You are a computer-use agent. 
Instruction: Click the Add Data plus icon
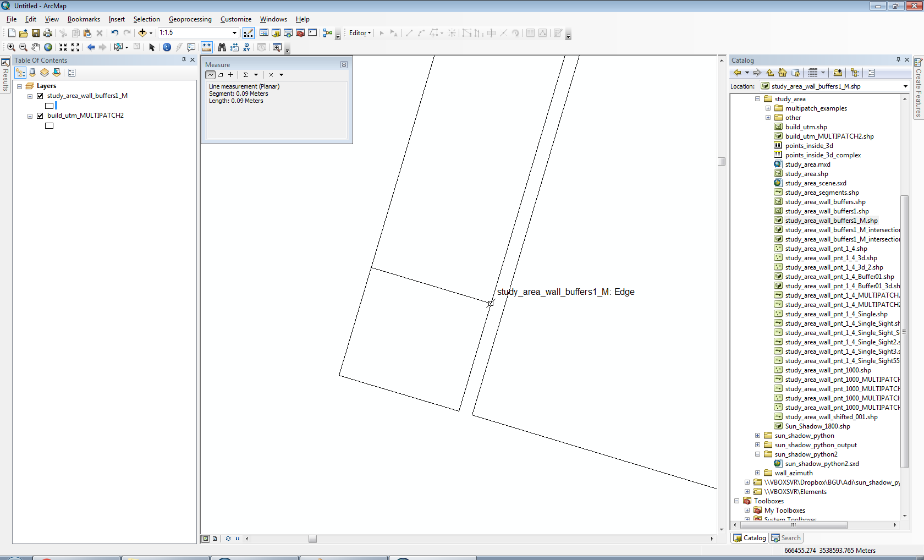pyautogui.click(x=142, y=33)
